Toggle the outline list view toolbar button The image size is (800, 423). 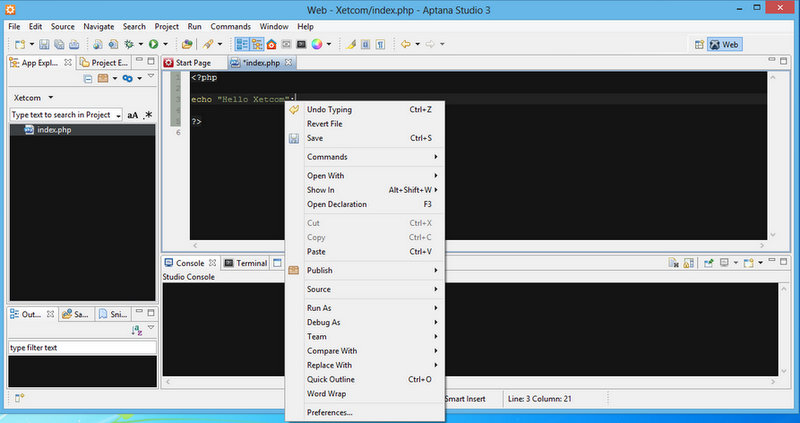[x=242, y=44]
